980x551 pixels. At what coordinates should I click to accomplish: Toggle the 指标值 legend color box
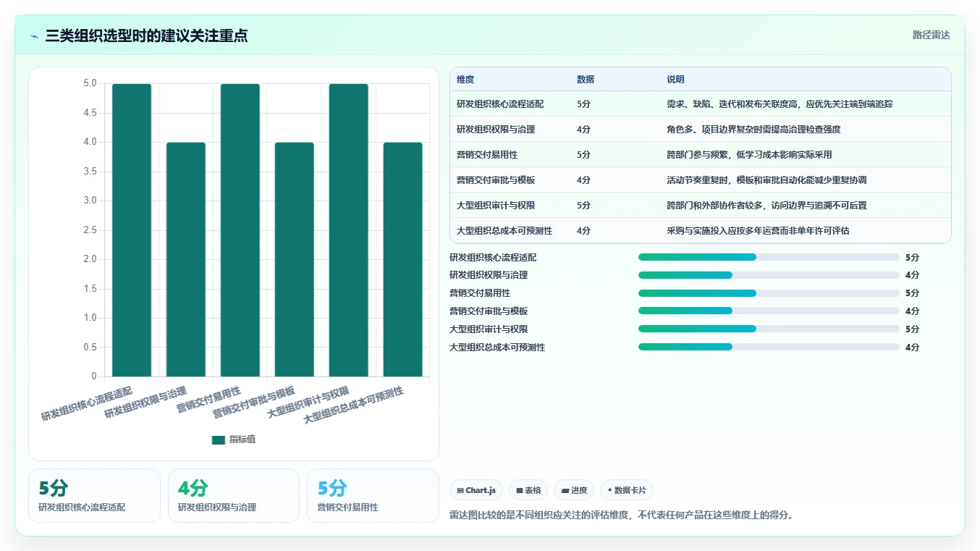pos(219,439)
